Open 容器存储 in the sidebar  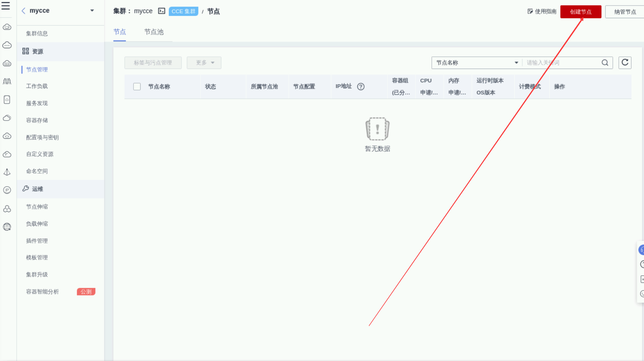click(x=37, y=120)
